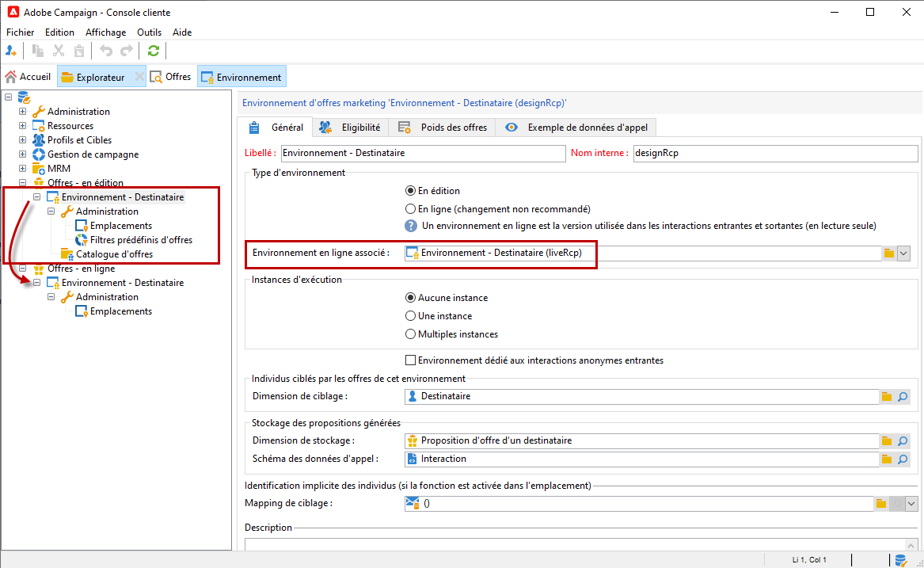Image resolution: width=924 pixels, height=568 pixels.
Task: Click the Nom interne input field
Action: (775, 154)
